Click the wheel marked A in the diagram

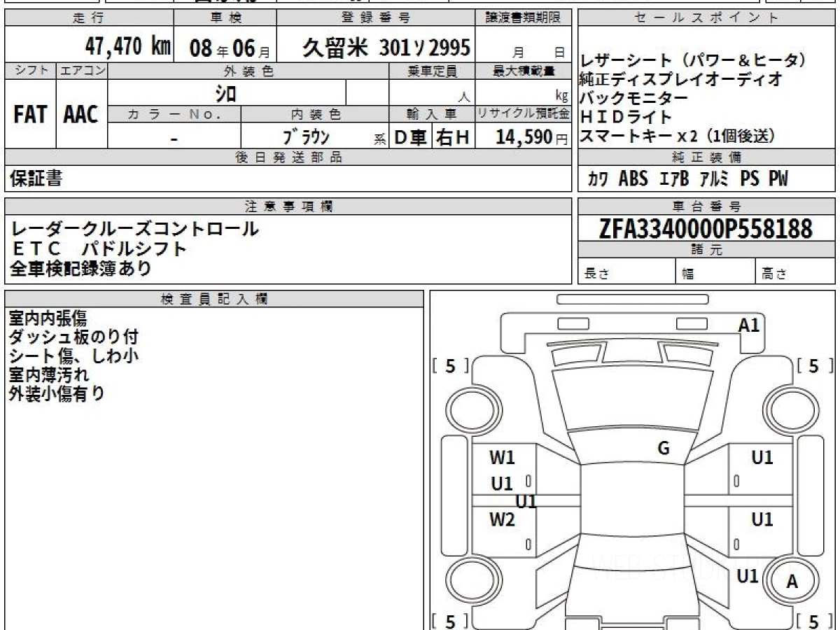(x=792, y=581)
